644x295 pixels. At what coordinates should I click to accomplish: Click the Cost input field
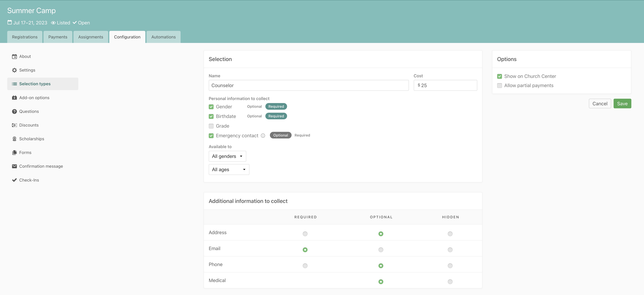tap(447, 85)
